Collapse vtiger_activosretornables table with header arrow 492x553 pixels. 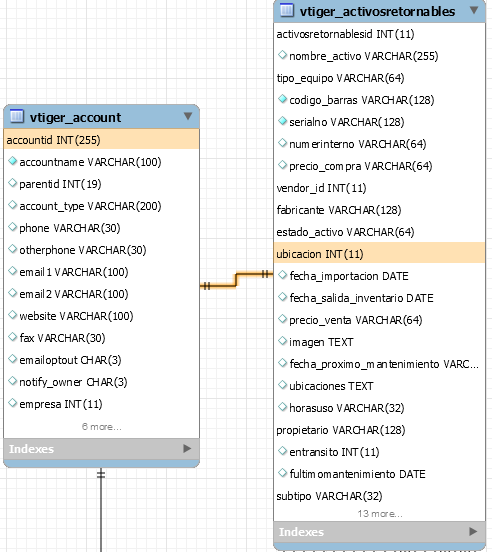click(474, 10)
